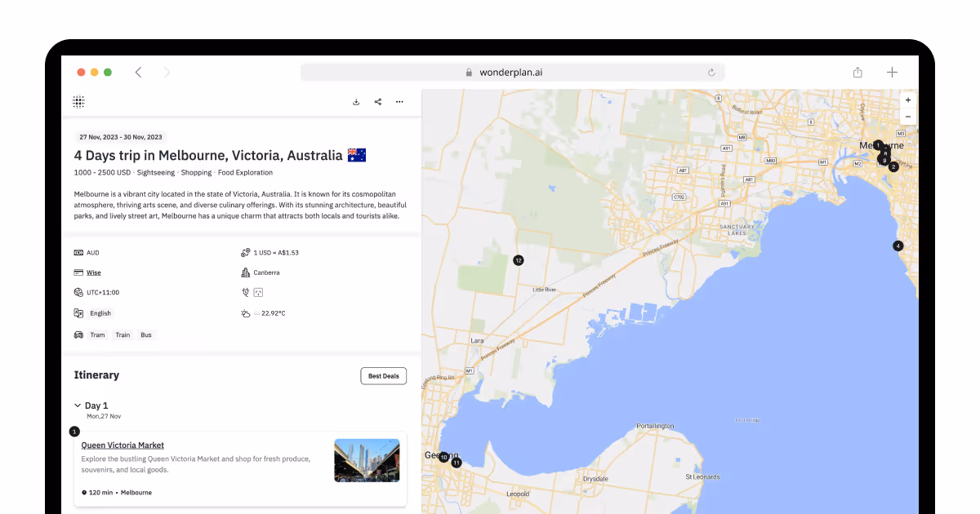Click the Wonderplan dotted logo icon
Viewport: 980px width, 514px height.
coord(78,102)
